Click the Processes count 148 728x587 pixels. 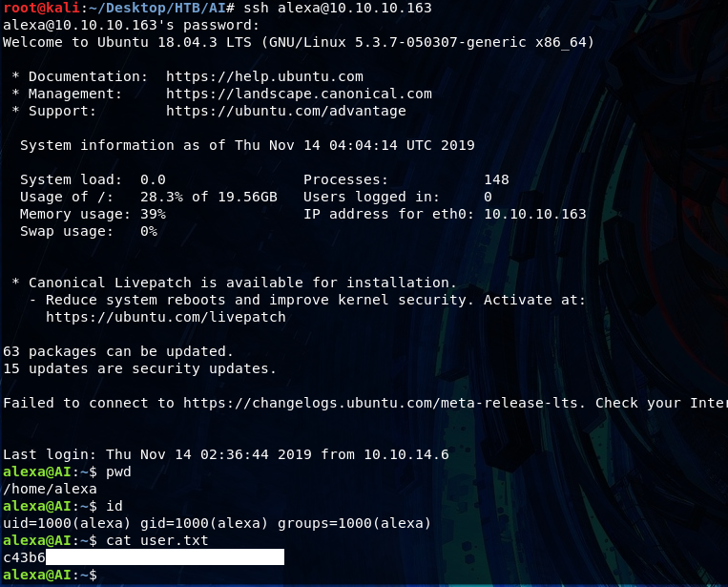(x=496, y=179)
